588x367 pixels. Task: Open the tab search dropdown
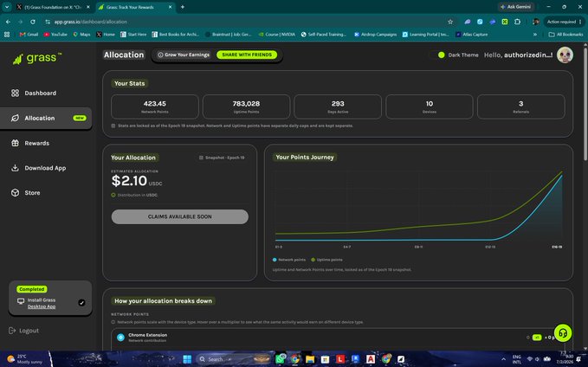coord(7,7)
